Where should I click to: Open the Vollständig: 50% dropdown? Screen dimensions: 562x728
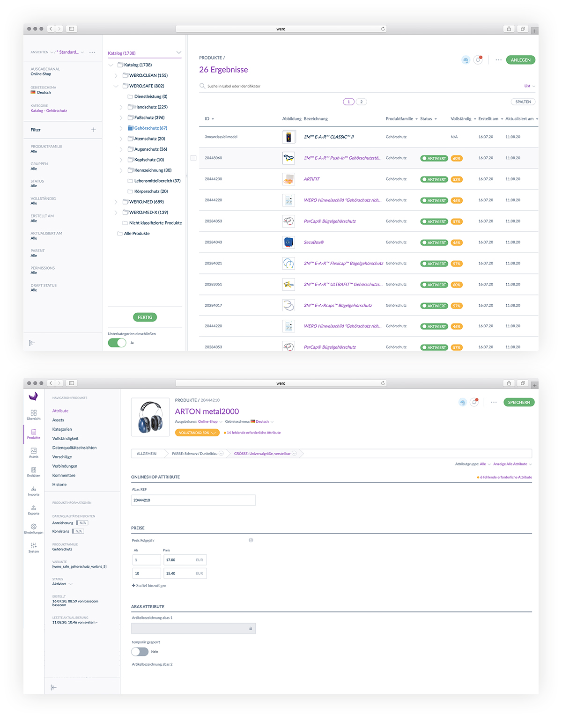(197, 433)
